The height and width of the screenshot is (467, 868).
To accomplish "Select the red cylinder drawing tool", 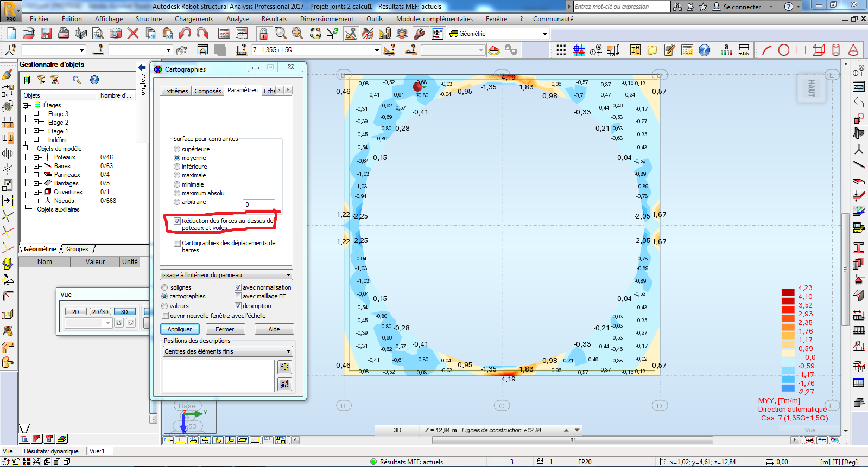I will (836, 50).
